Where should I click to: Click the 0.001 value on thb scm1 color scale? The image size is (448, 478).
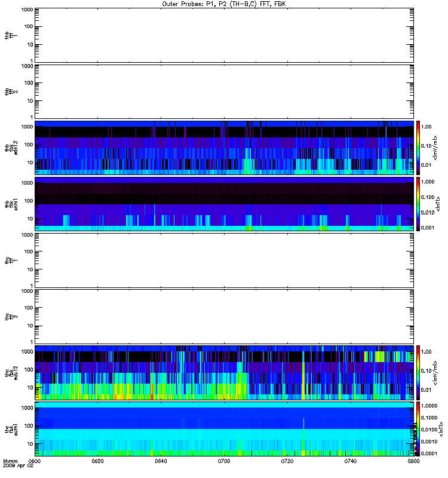(x=428, y=228)
